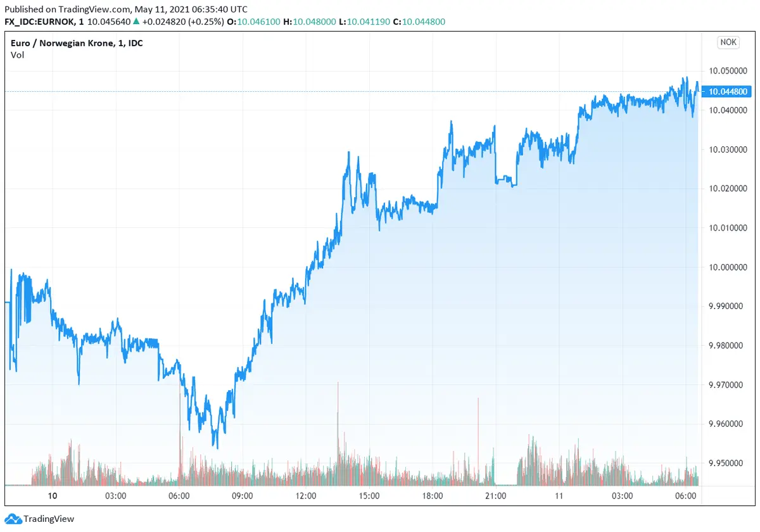This screenshot has height=532, width=760.
Task: Open the TradingView text link at bottom
Action: 49,519
